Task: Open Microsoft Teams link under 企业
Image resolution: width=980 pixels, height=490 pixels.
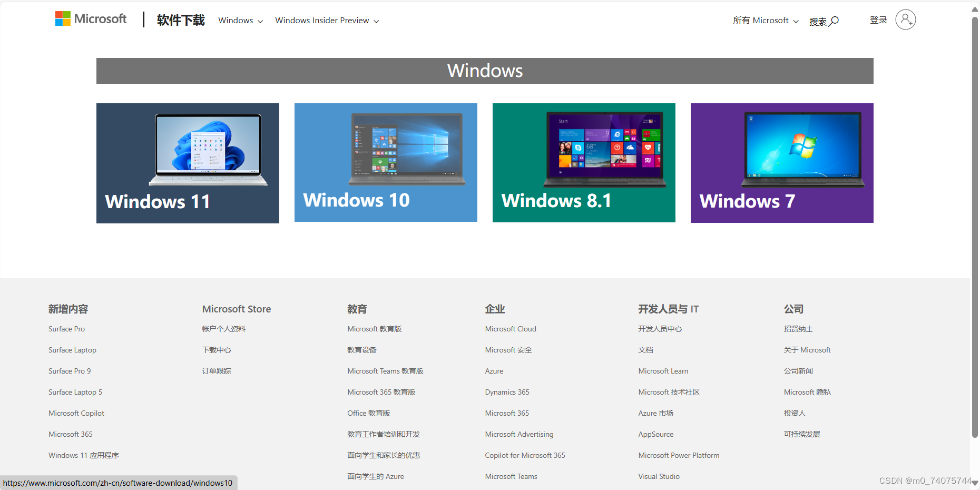Action: [511, 476]
